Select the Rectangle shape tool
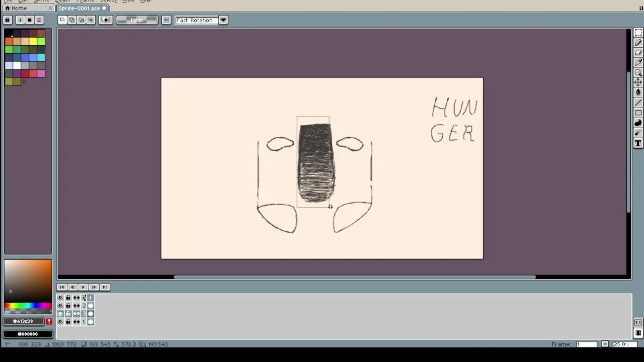Image resolution: width=644 pixels, height=362 pixels. (638, 113)
